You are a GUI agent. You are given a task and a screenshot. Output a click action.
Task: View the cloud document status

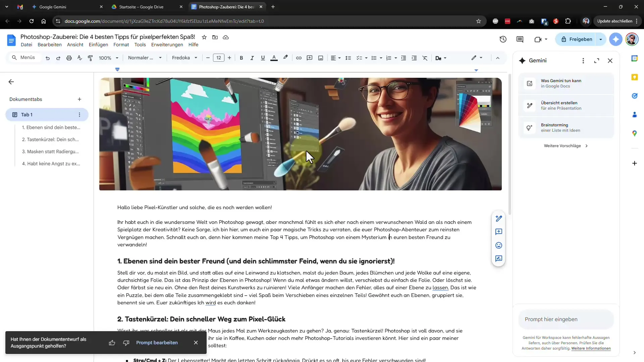pos(226,37)
